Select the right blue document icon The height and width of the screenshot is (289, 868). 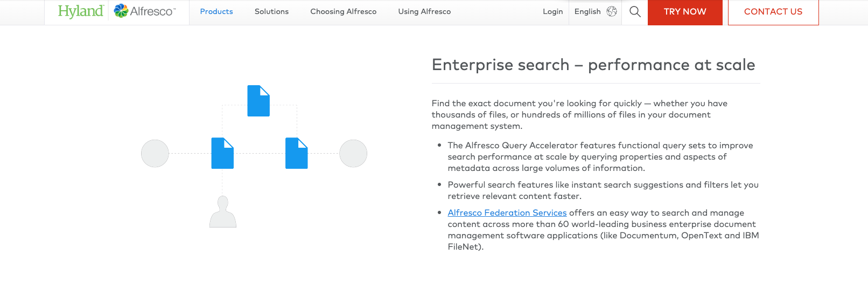coord(296,153)
